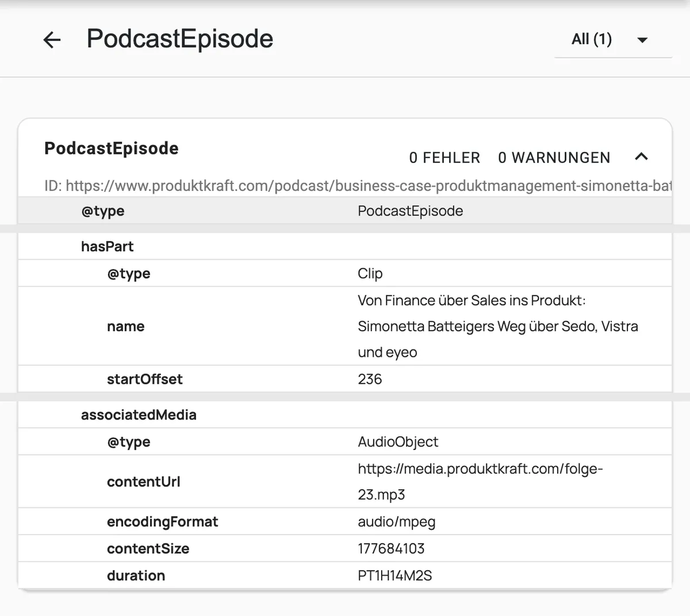Click the folge-23.mp3 media URL value
The height and width of the screenshot is (616, 690).
pyautogui.click(x=480, y=482)
